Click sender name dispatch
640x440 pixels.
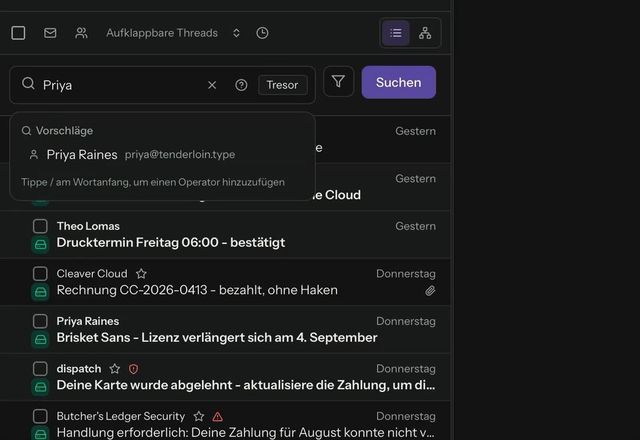pyautogui.click(x=79, y=369)
